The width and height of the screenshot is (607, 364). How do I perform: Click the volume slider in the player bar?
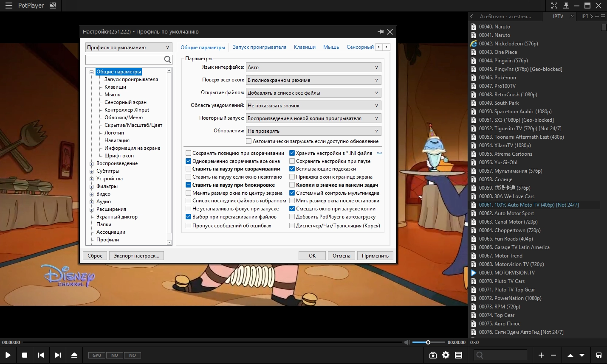click(x=428, y=342)
